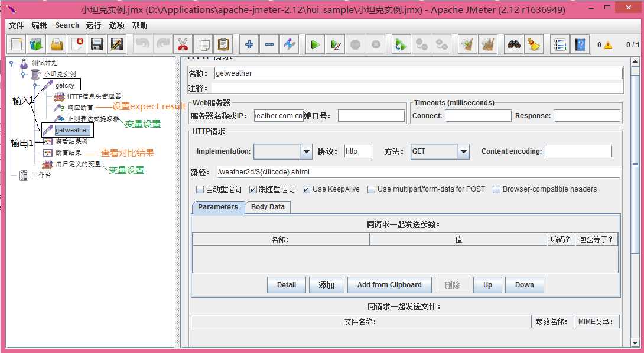Click the 添加 button
The image size is (644, 353).
[x=327, y=285]
